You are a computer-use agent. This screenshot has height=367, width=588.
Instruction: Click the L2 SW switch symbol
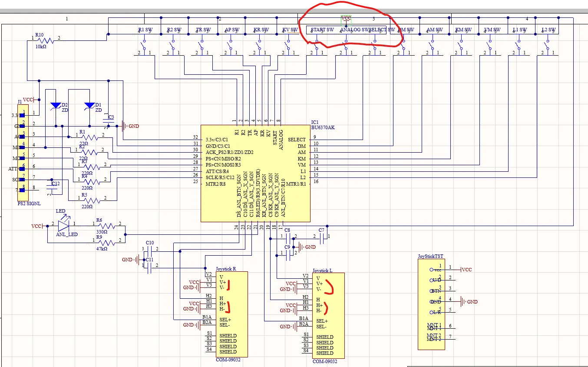[x=547, y=45]
